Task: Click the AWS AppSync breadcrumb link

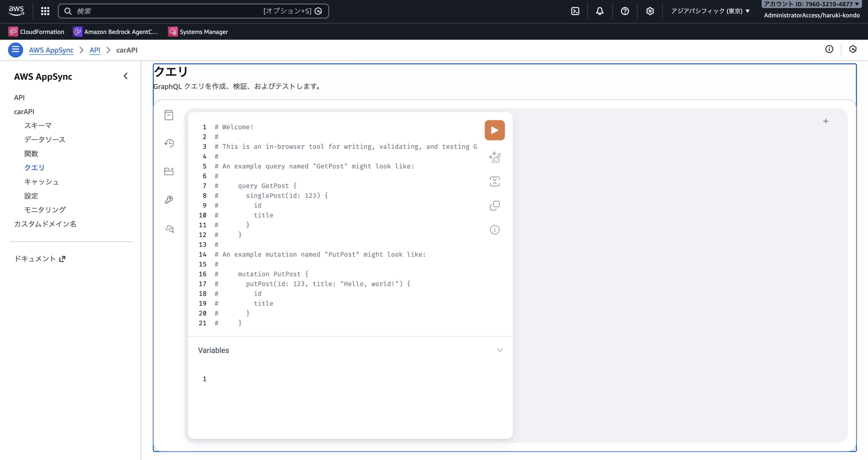Action: coord(51,50)
